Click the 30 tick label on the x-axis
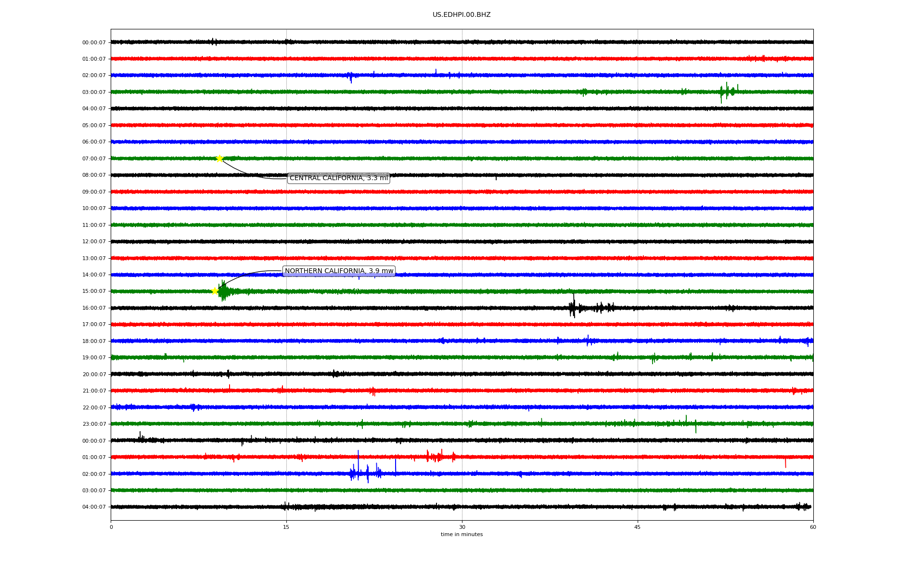 point(462,527)
